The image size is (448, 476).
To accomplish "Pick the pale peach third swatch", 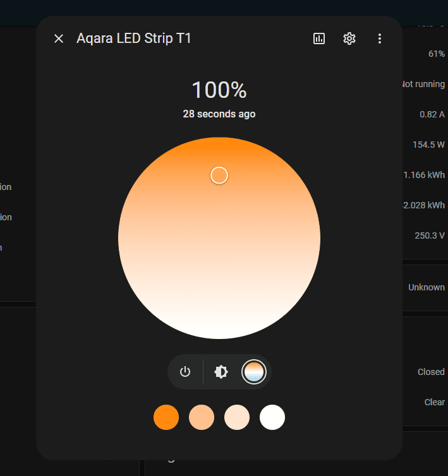I will 237,417.
